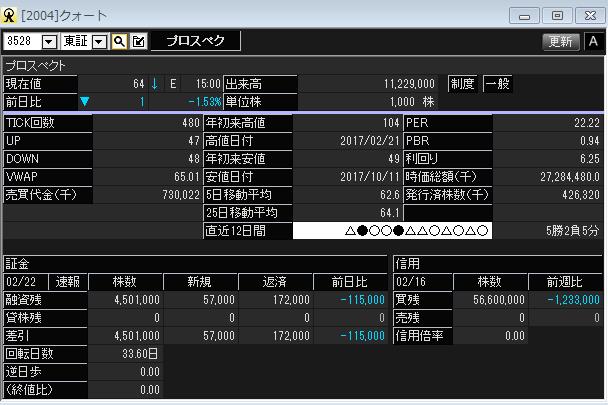Click the 安値日付 2017/10/11
Viewport: 608px width, 405px height.
pos(370,177)
